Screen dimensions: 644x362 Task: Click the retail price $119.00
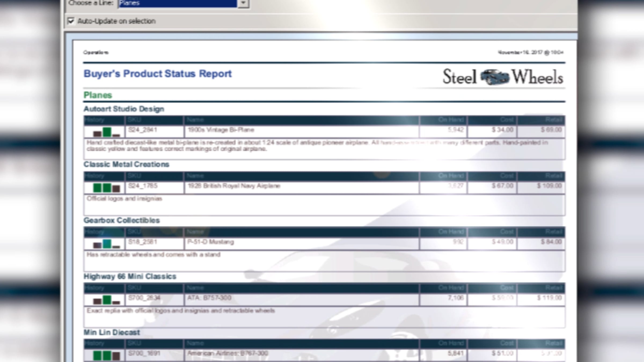click(x=549, y=298)
